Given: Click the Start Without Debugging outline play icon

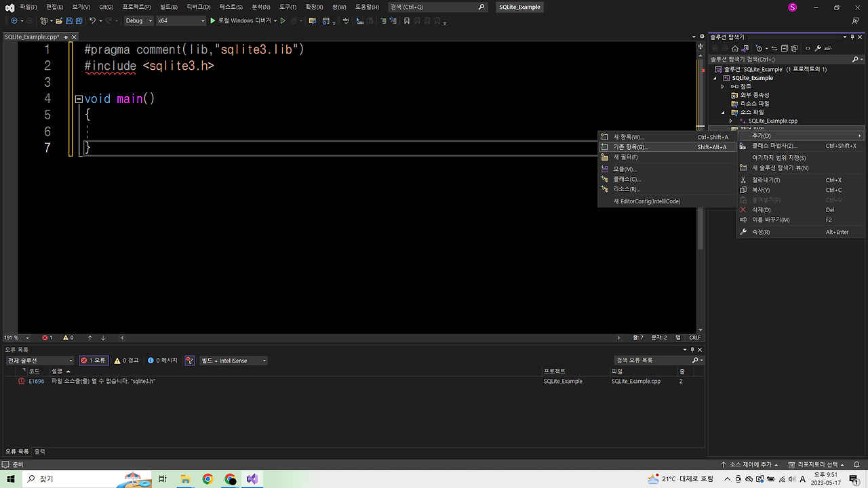Looking at the screenshot, I should coord(283,21).
